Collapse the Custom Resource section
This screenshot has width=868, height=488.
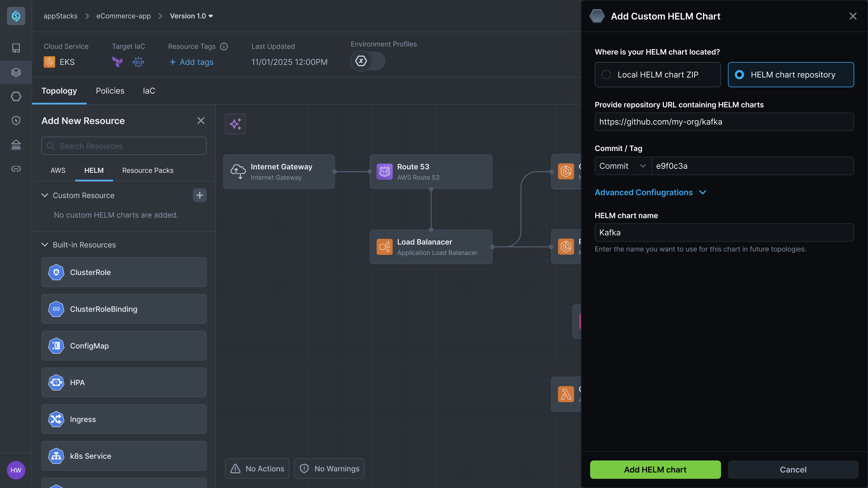coord(45,195)
